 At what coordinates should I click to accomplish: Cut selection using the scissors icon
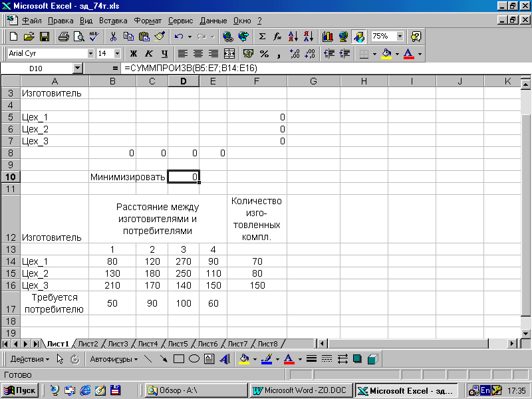(113, 37)
